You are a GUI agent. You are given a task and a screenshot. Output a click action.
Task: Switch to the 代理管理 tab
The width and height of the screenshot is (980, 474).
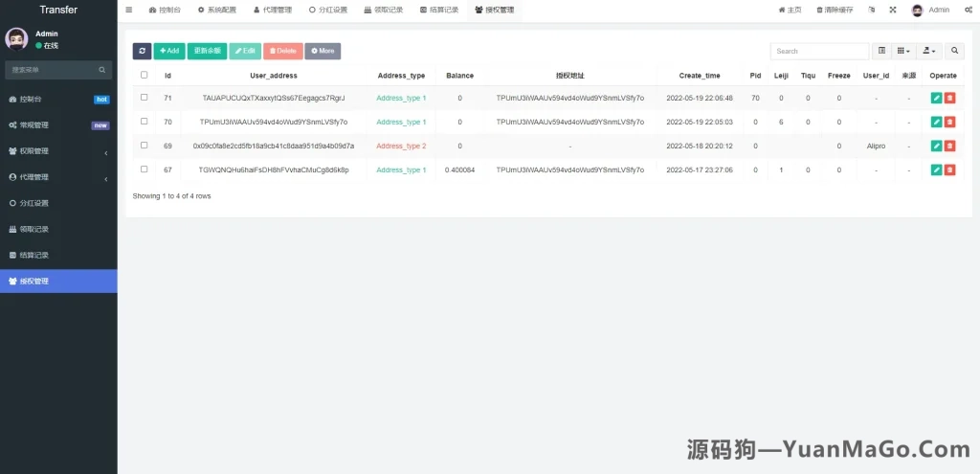tap(273, 10)
